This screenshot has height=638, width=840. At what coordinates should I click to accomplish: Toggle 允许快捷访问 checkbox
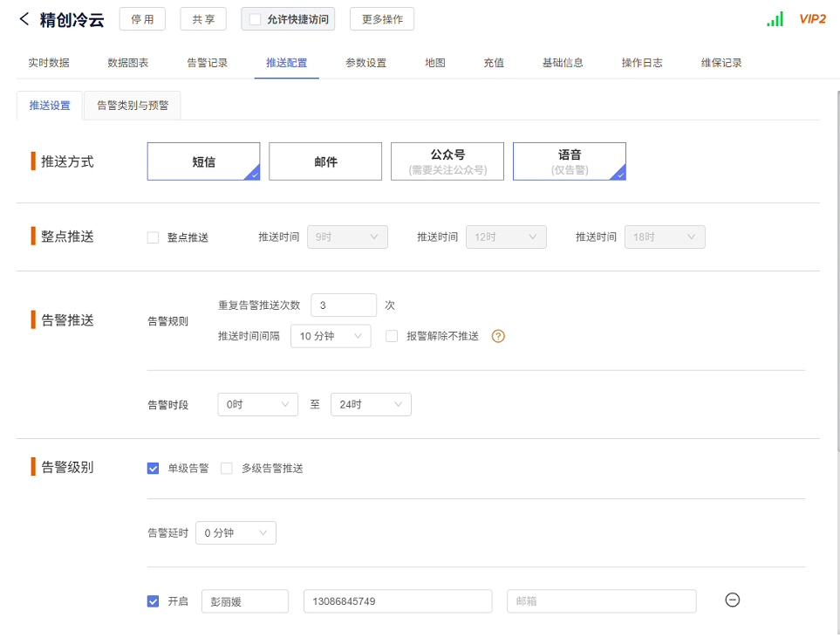coord(256,19)
